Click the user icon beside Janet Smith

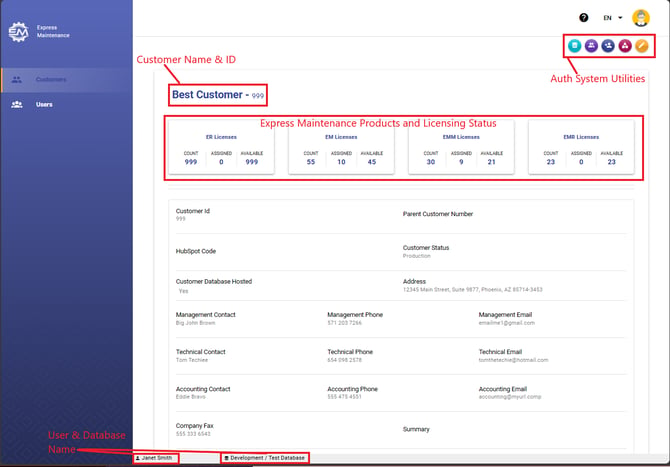(138, 458)
